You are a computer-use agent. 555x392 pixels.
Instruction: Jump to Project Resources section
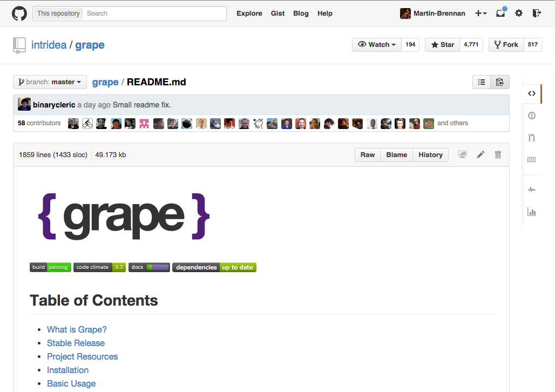point(83,356)
